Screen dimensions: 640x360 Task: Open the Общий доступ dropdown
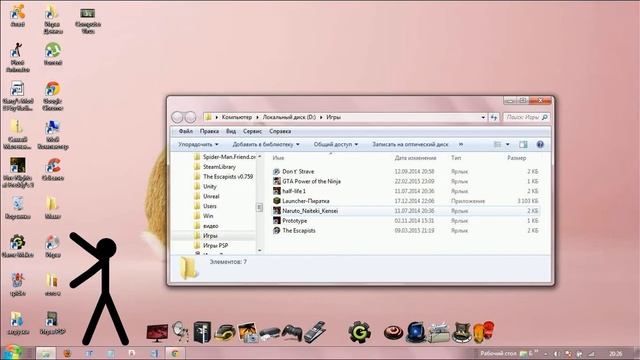coord(336,144)
